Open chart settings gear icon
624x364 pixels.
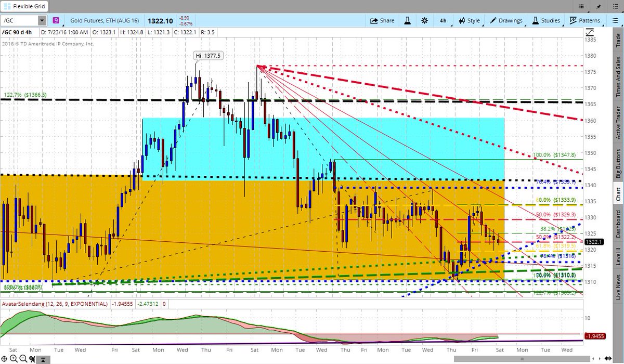point(424,21)
